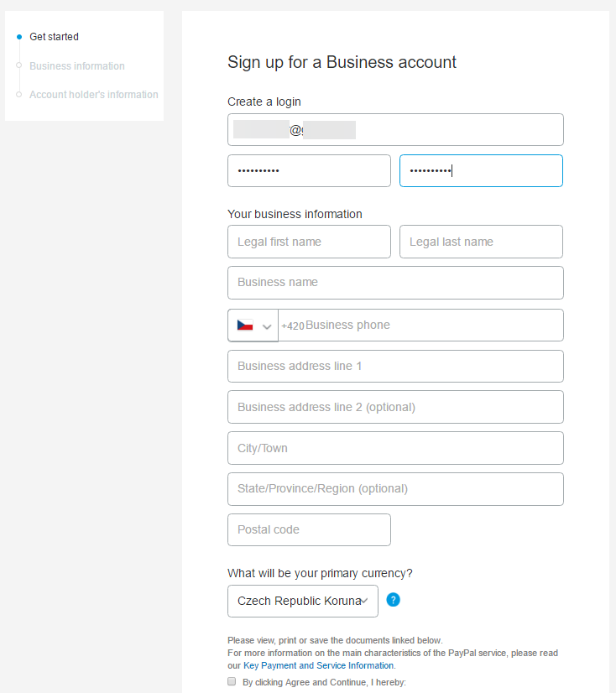Focus the first password field
The height and width of the screenshot is (693, 616).
point(309,170)
